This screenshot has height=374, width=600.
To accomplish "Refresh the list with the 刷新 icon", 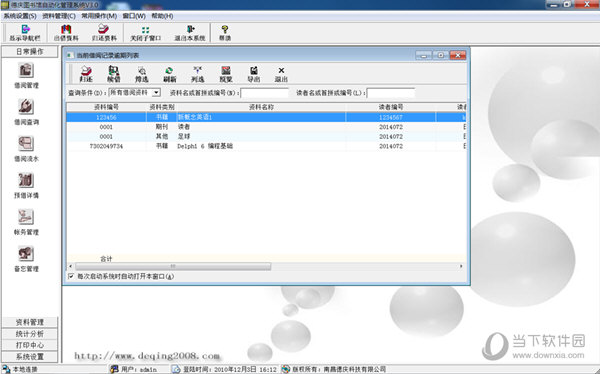I will tap(170, 74).
